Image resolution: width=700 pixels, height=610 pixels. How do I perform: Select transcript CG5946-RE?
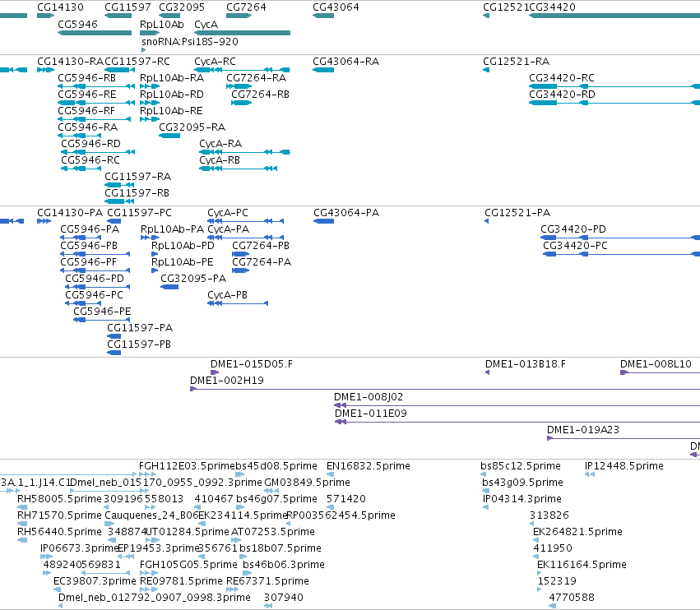(x=87, y=95)
